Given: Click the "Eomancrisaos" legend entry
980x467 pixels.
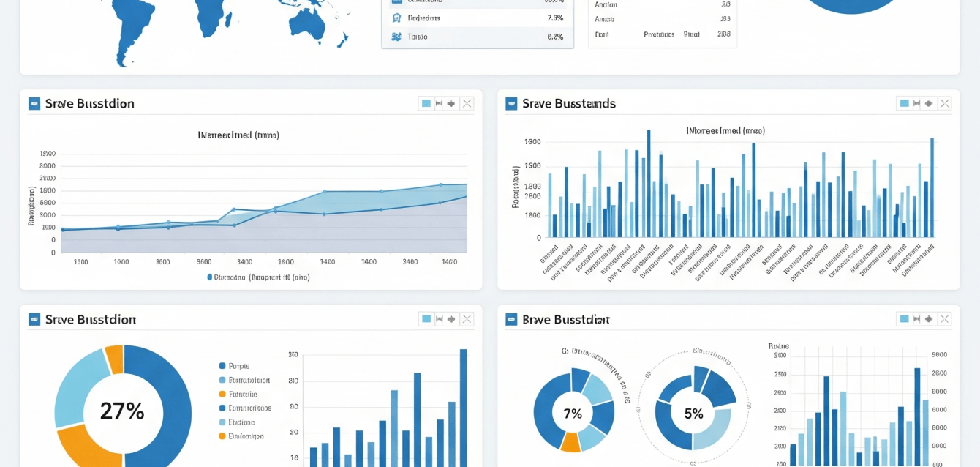Looking at the screenshot, I should pos(245,408).
